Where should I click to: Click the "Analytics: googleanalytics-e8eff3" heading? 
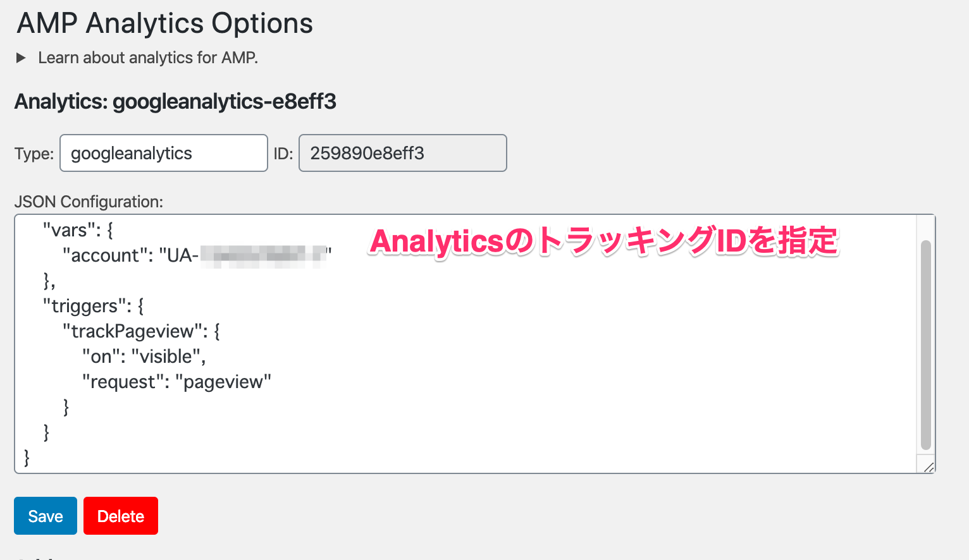(175, 101)
